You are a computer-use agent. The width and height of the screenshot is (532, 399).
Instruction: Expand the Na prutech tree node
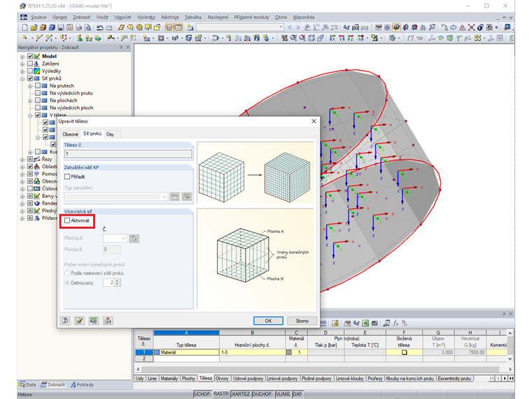click(x=30, y=86)
